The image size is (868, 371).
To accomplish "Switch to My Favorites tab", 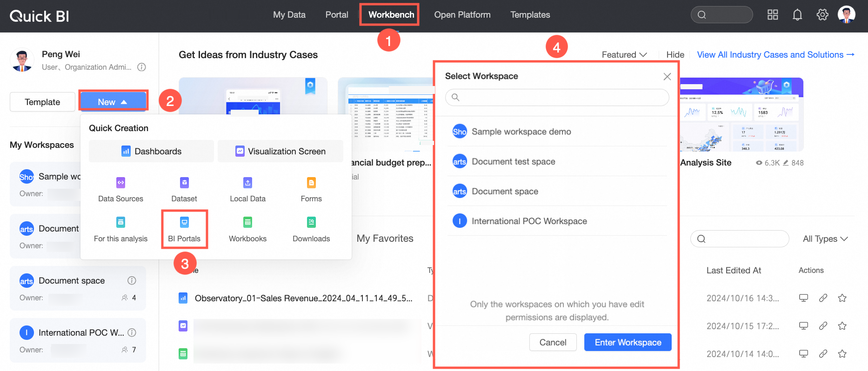I will click(385, 238).
